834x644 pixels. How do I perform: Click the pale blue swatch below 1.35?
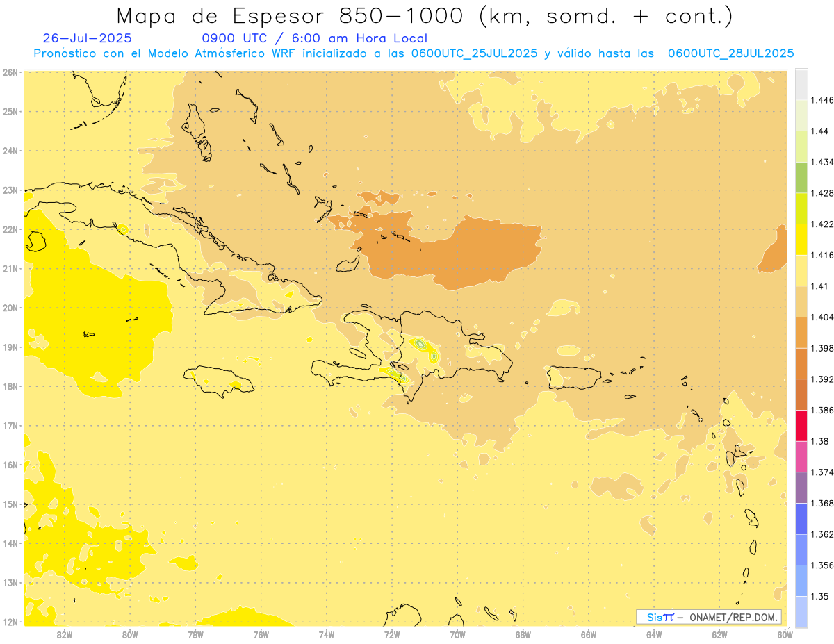click(x=801, y=611)
